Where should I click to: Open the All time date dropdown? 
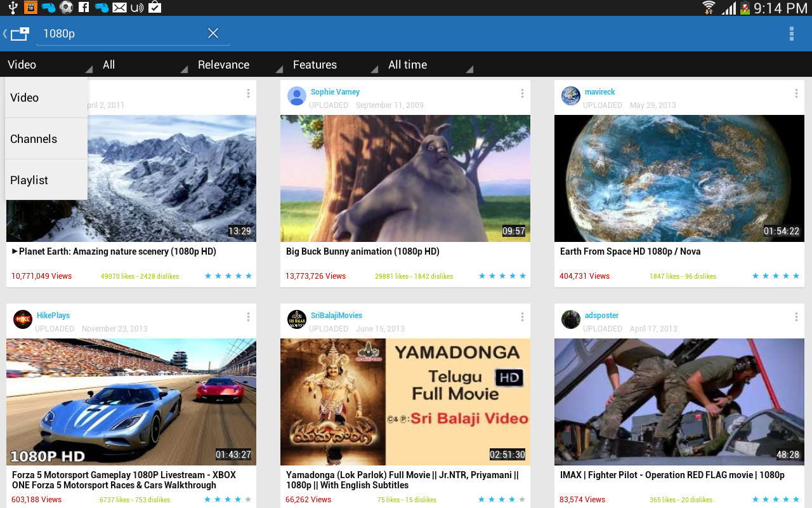tap(430, 65)
